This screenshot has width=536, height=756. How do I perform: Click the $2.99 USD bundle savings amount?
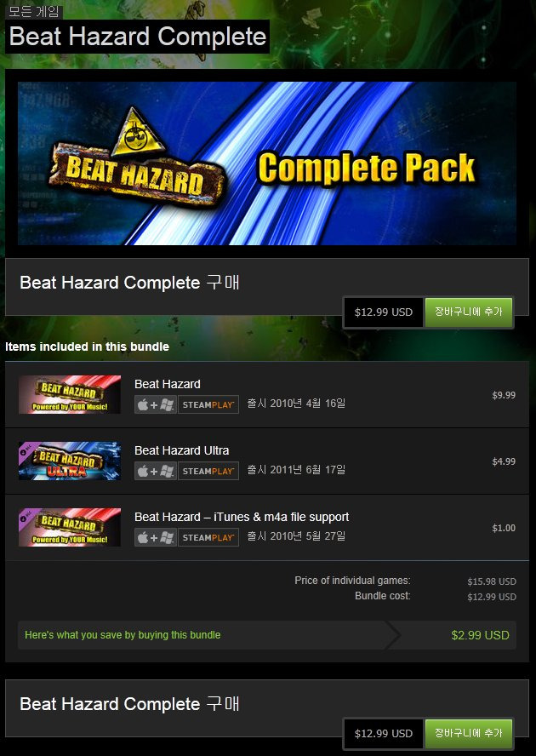(x=480, y=635)
